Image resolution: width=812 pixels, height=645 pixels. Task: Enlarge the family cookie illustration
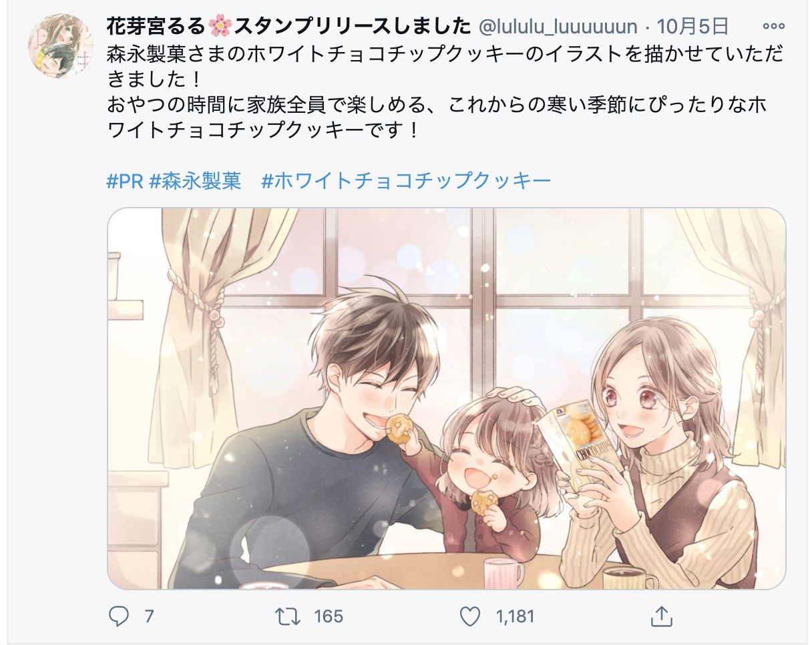pyautogui.click(x=447, y=399)
